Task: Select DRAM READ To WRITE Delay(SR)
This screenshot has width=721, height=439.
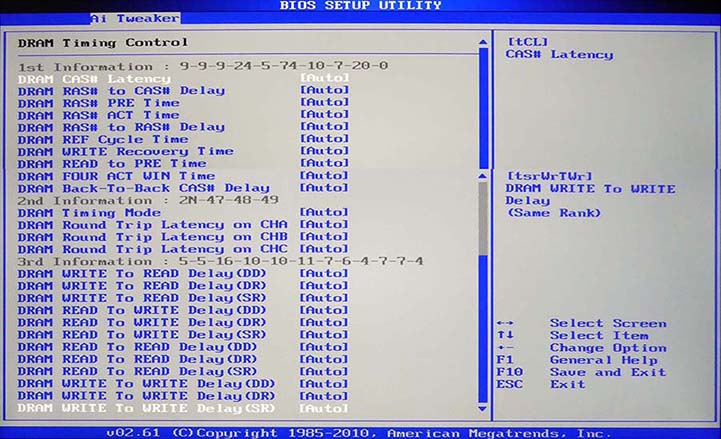Action: coord(183,335)
